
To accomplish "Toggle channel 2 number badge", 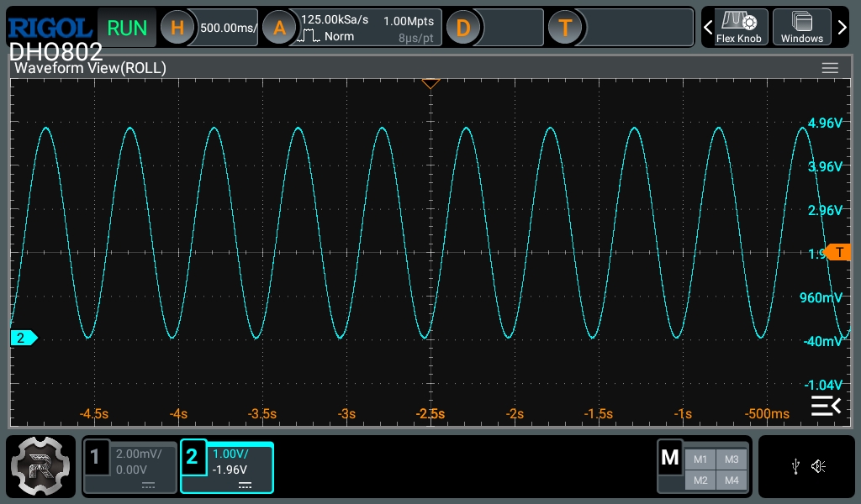I will [192, 456].
